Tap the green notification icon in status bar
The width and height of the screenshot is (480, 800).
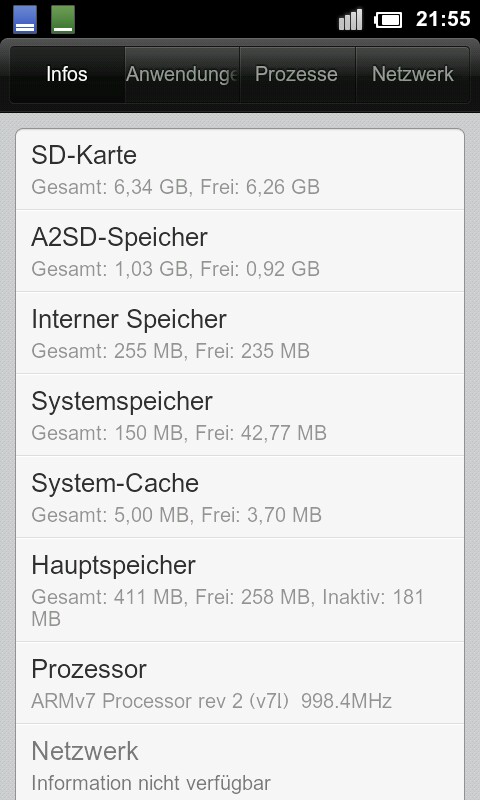63,19
